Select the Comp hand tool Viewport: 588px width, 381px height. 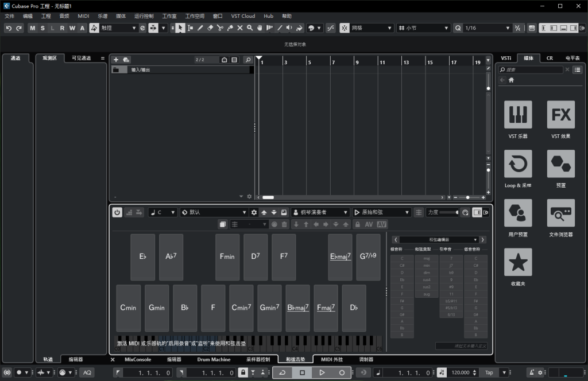tap(260, 28)
